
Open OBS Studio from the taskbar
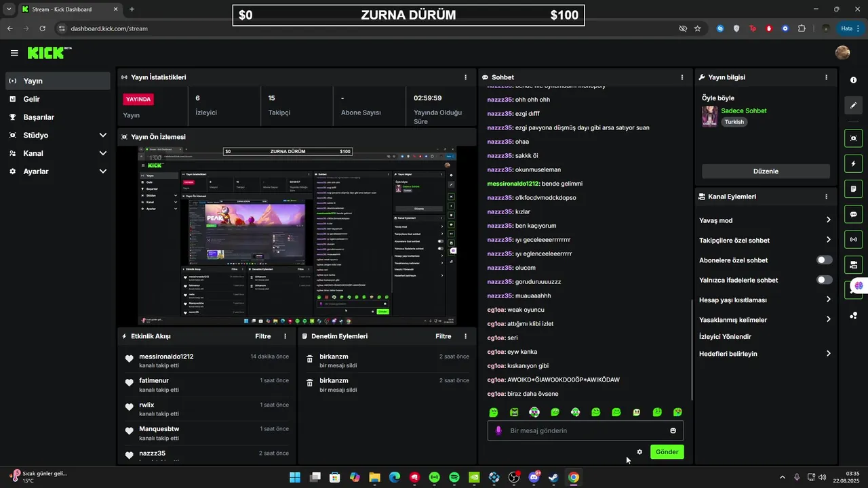pyautogui.click(x=514, y=477)
